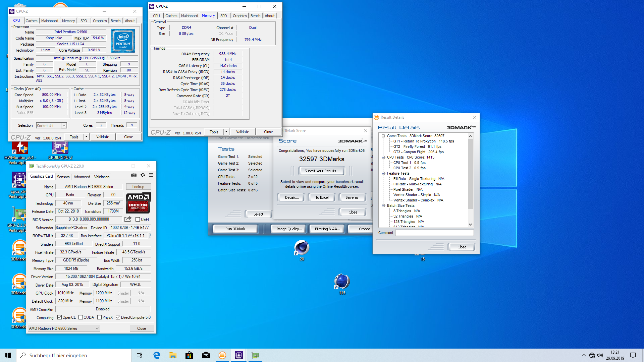
Task: Open the Windows Start menu
Action: pyautogui.click(x=8, y=355)
